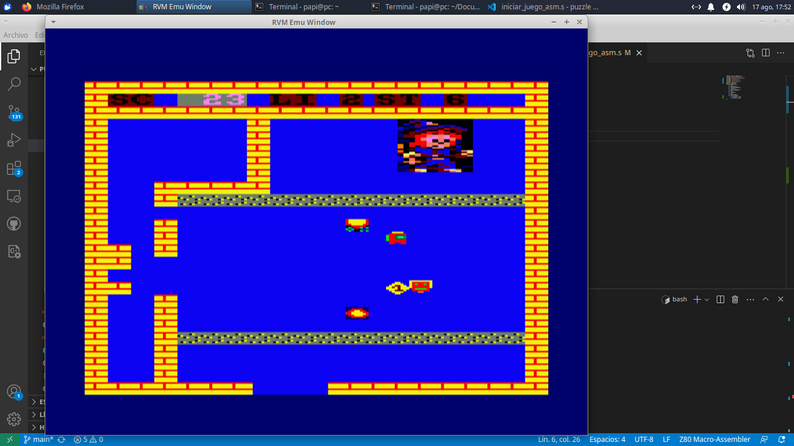The height and width of the screenshot is (446, 794).
Task: Click the remote window indicator in status bar
Action: 10,439
